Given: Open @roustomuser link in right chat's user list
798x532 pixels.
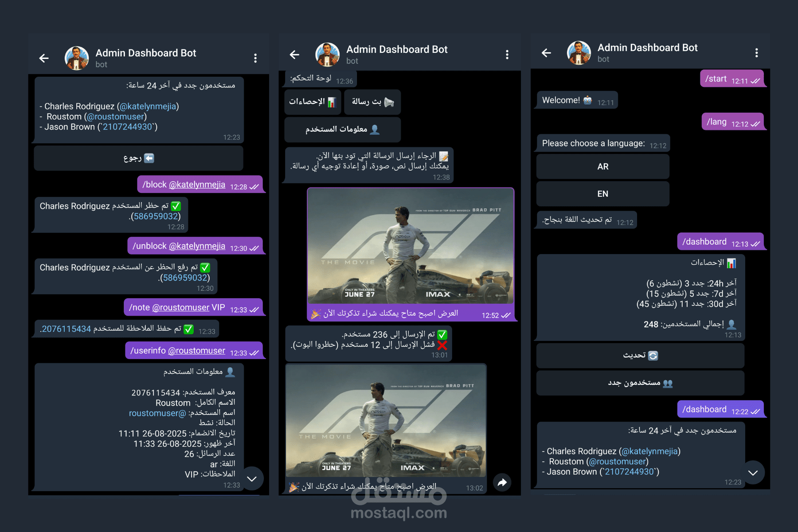Looking at the screenshot, I should tap(618, 462).
